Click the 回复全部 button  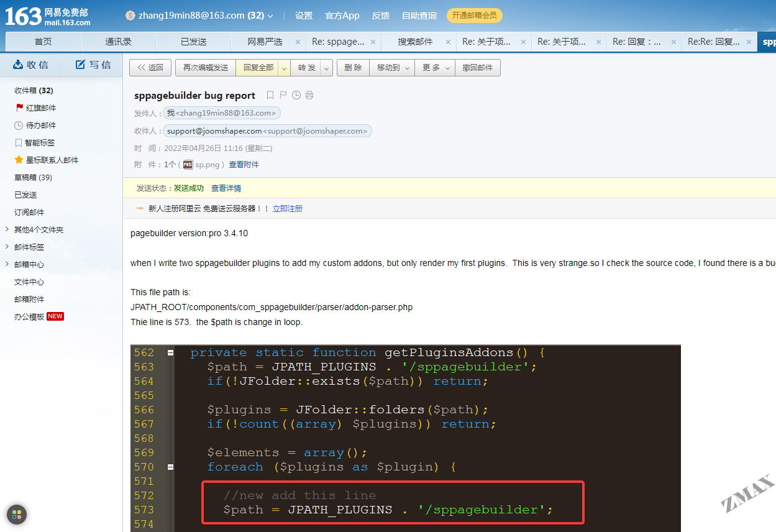(258, 68)
